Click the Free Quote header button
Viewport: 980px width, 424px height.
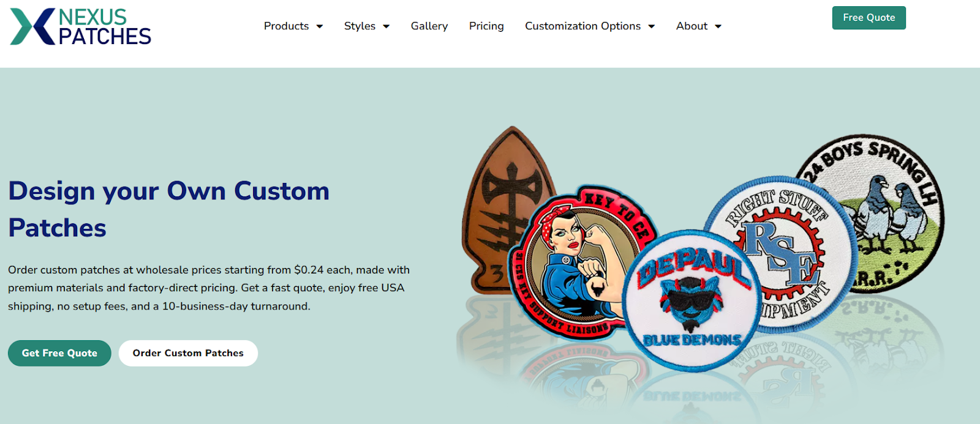[x=869, y=18]
